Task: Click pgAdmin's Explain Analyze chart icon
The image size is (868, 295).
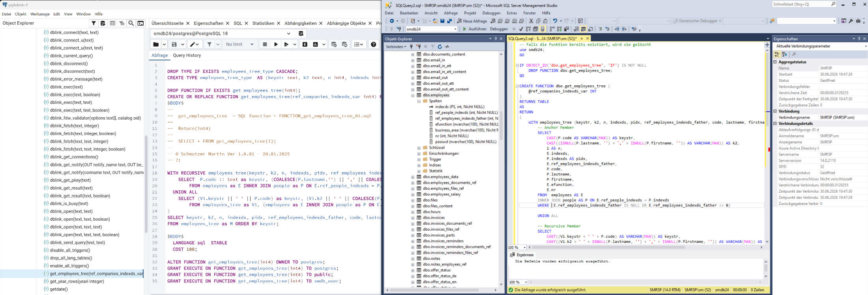Action: pos(315,44)
